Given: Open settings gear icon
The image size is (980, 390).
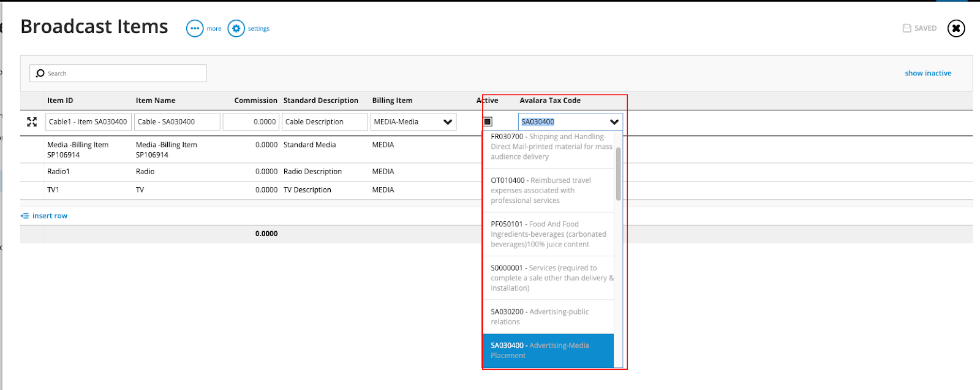Looking at the screenshot, I should tap(236, 29).
